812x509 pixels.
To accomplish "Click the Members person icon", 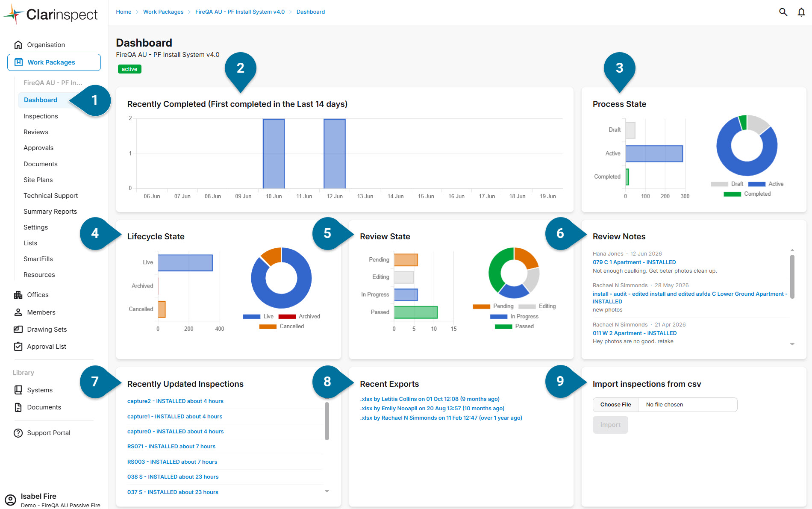I will point(18,312).
